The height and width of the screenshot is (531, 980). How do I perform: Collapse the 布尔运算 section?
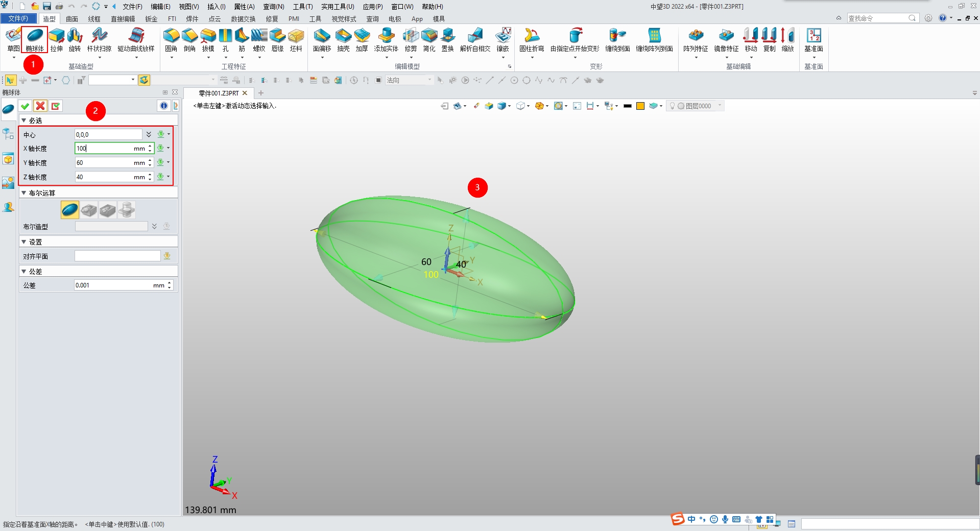[x=23, y=193]
